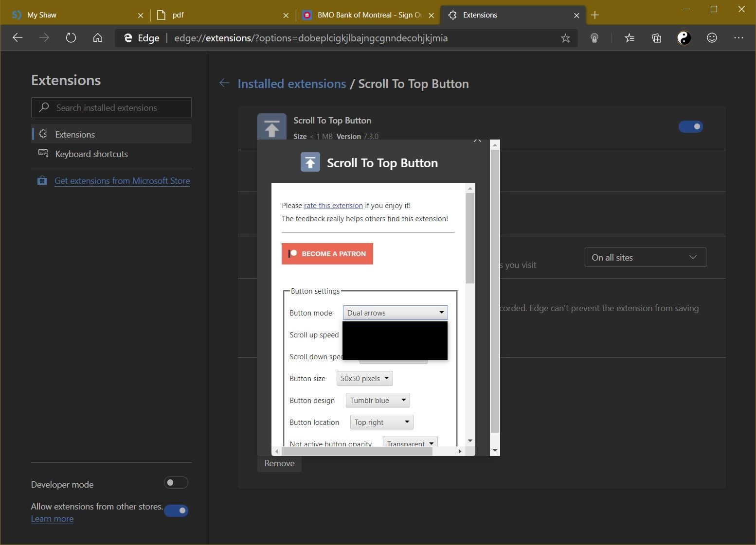Open the Button location dropdown

(x=381, y=422)
